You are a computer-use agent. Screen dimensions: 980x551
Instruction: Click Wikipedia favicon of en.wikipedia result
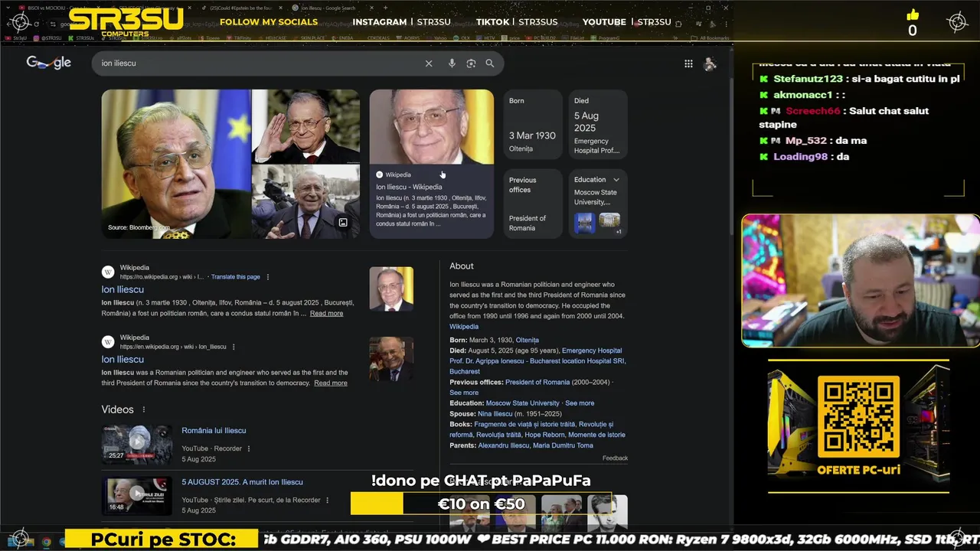(108, 341)
